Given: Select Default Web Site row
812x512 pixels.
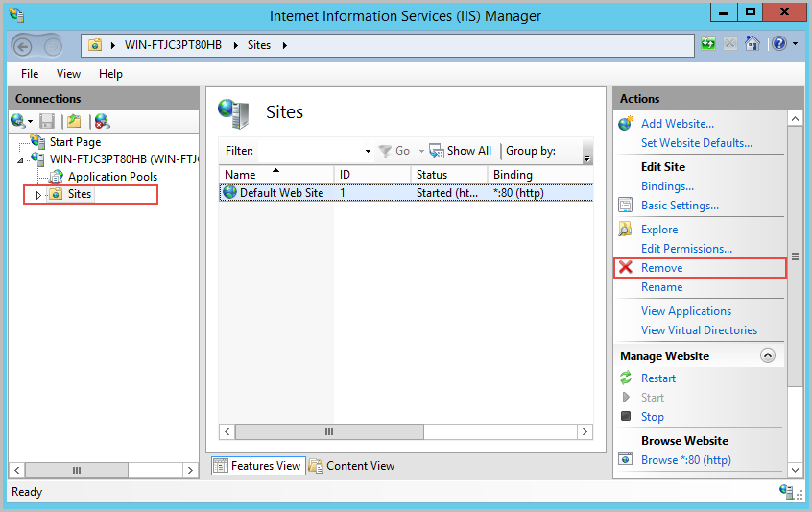Looking at the screenshot, I should (x=281, y=192).
